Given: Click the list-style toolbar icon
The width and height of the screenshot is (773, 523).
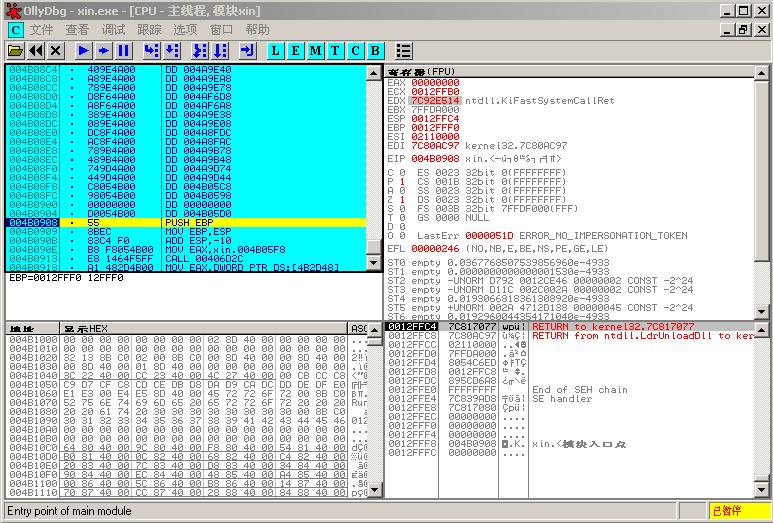Looking at the screenshot, I should [404, 50].
